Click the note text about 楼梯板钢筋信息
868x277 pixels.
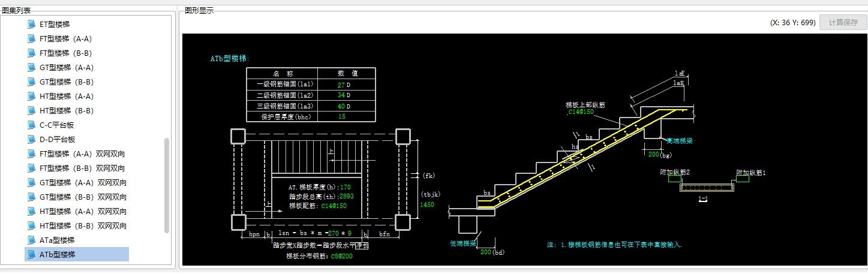coord(614,245)
